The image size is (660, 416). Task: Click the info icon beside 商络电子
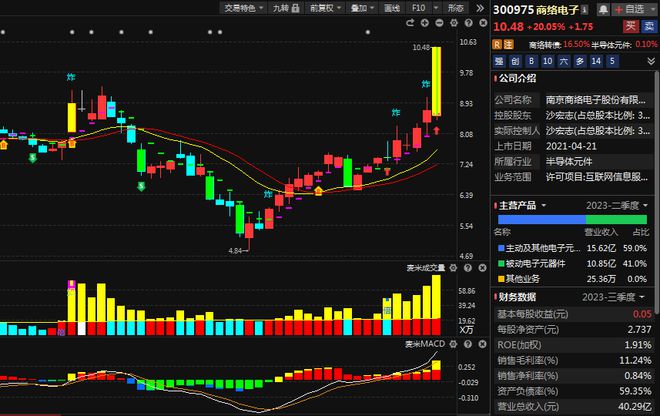(585, 10)
